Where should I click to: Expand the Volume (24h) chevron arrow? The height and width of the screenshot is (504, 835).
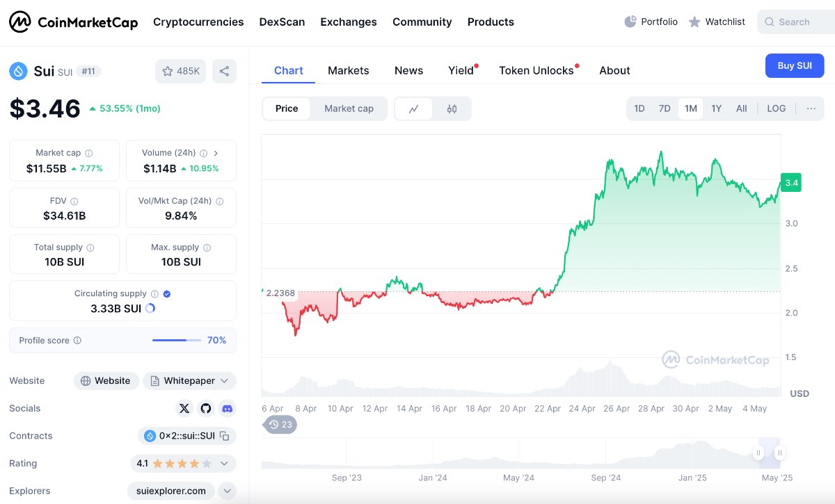pos(216,153)
